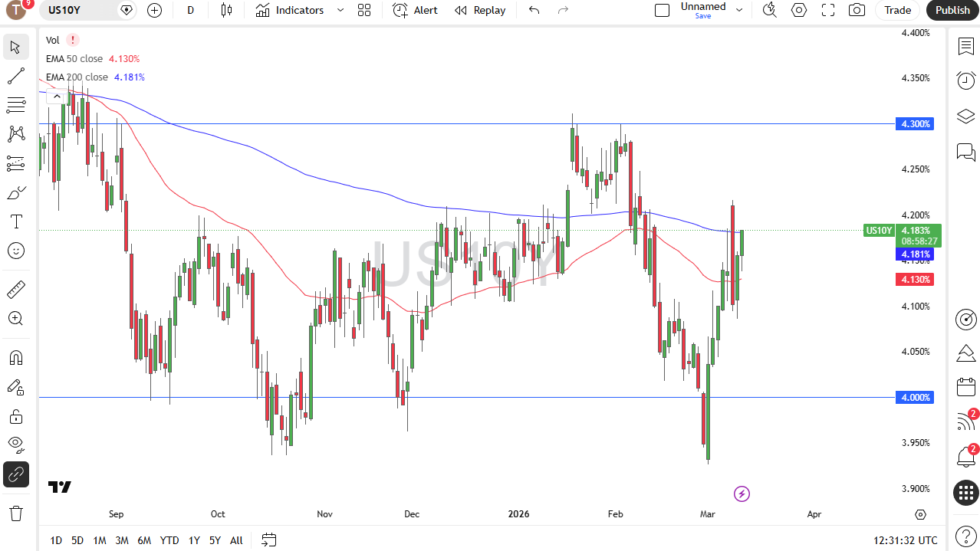
Task: Set range to 5D
Action: (77, 540)
